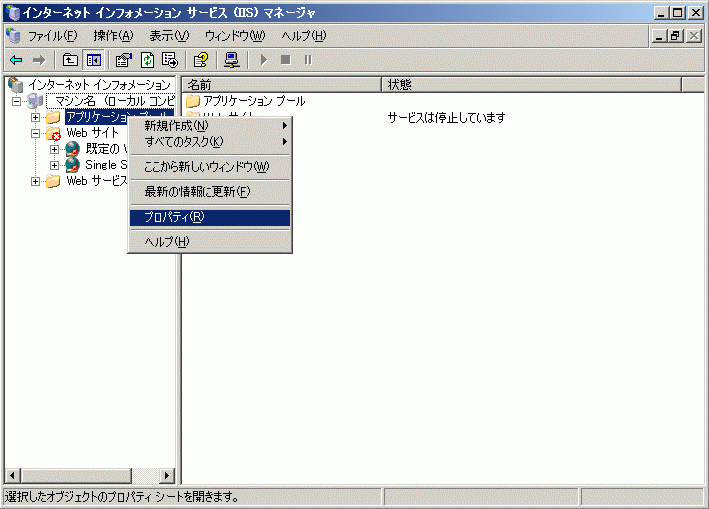
Task: Open the ウィンドウ(W) menu
Action: point(235,36)
